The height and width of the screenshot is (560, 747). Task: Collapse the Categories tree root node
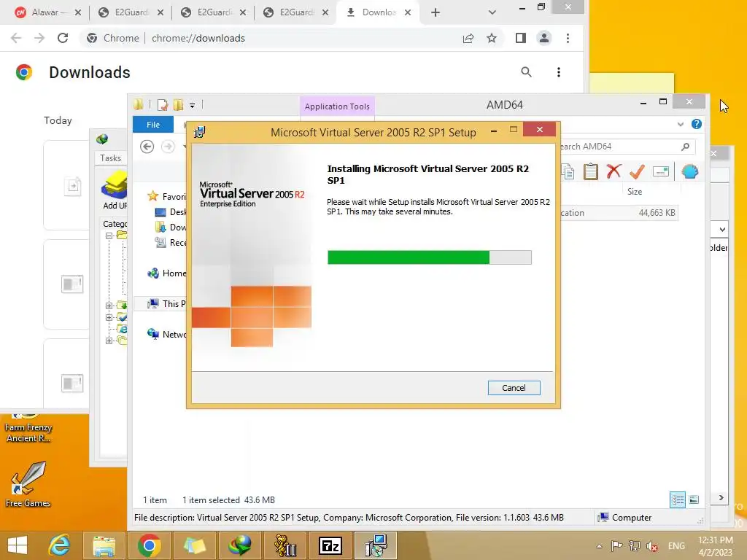tap(109, 236)
